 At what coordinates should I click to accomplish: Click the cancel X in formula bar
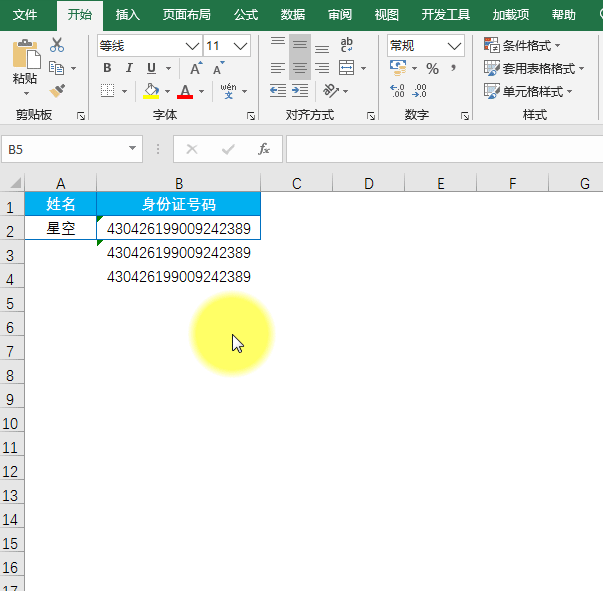[192, 149]
